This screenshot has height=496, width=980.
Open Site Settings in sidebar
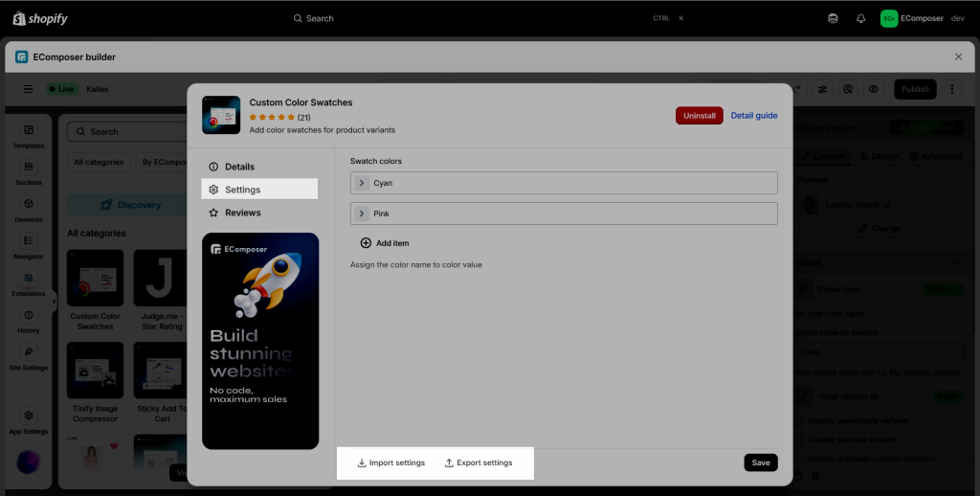point(28,357)
